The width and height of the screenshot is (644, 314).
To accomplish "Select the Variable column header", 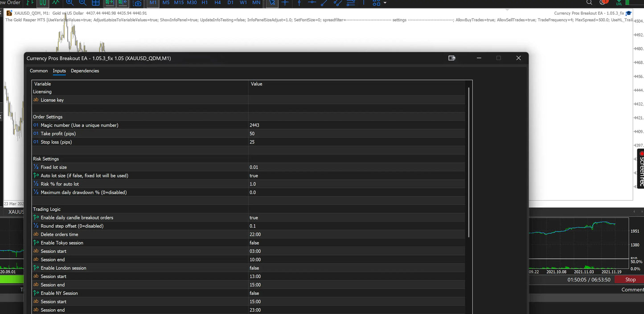I will pyautogui.click(x=140, y=84).
